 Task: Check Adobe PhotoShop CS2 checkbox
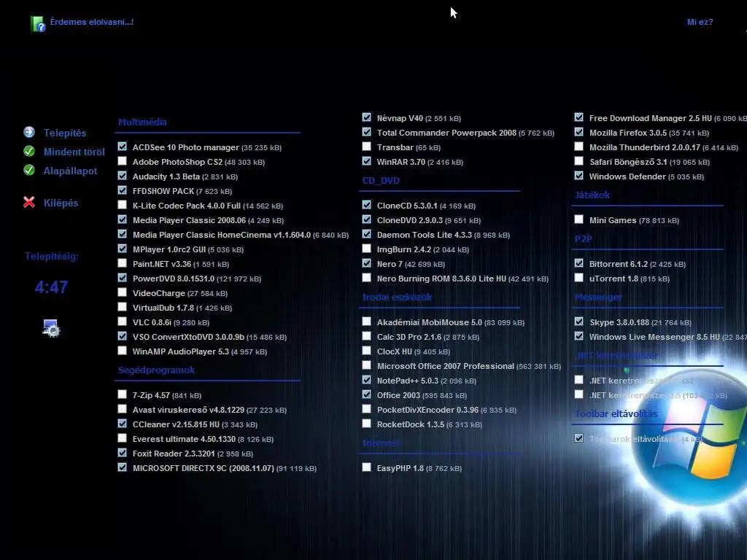pos(123,161)
